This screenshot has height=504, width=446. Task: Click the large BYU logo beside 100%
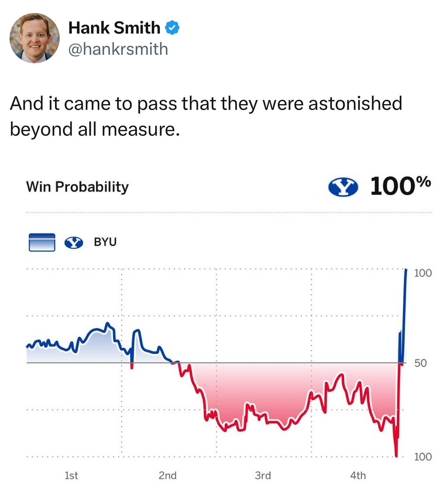click(x=343, y=187)
